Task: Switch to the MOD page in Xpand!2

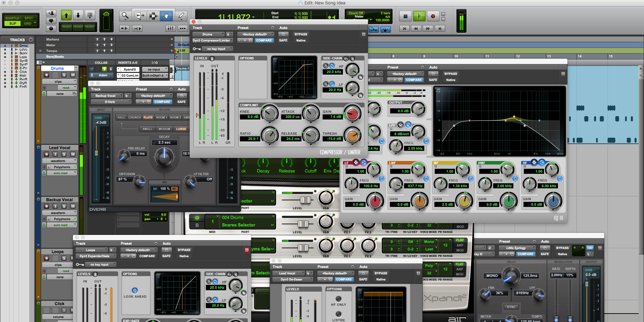Action: pos(460,250)
